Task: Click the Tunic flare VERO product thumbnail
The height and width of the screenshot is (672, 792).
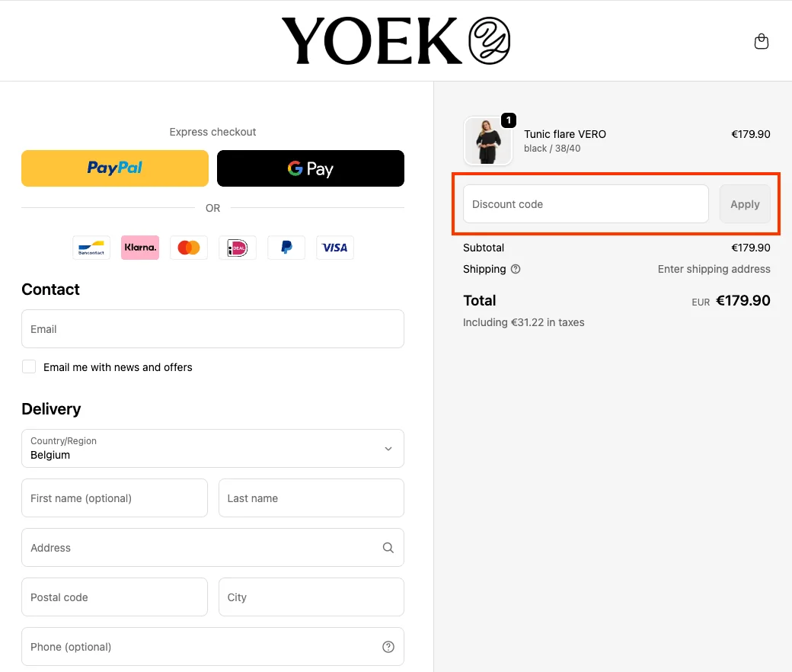Action: tap(488, 141)
